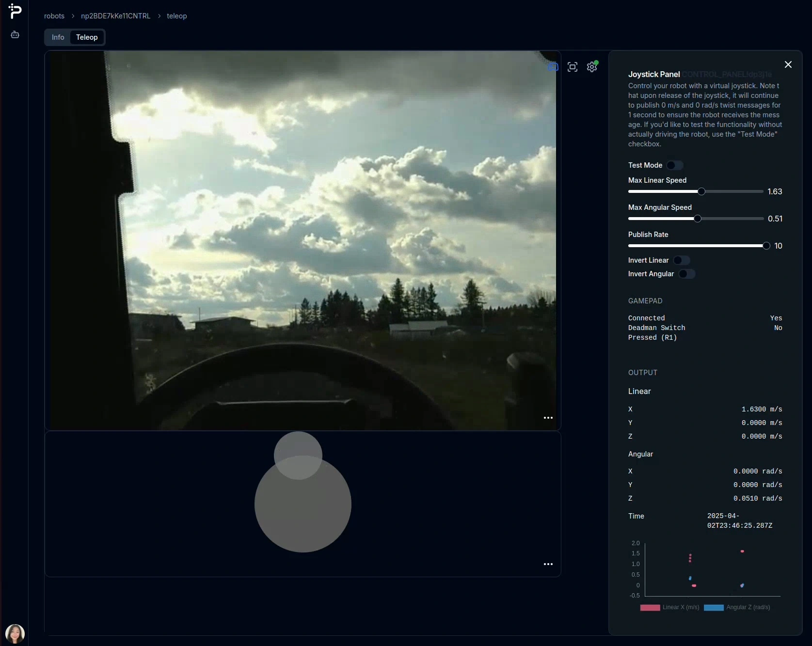Open np2BDE7kKe11CNTRL breadcrumb link
This screenshot has width=812, height=646.
(x=115, y=16)
